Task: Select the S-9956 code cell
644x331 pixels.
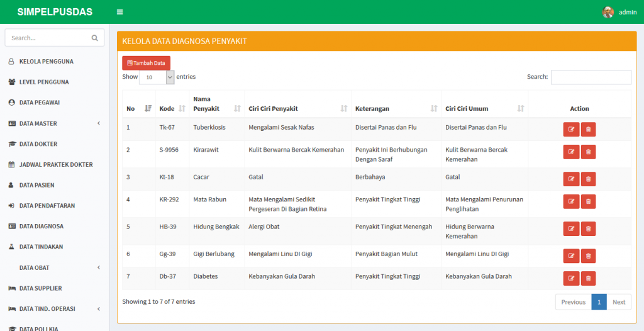Action: coord(172,154)
